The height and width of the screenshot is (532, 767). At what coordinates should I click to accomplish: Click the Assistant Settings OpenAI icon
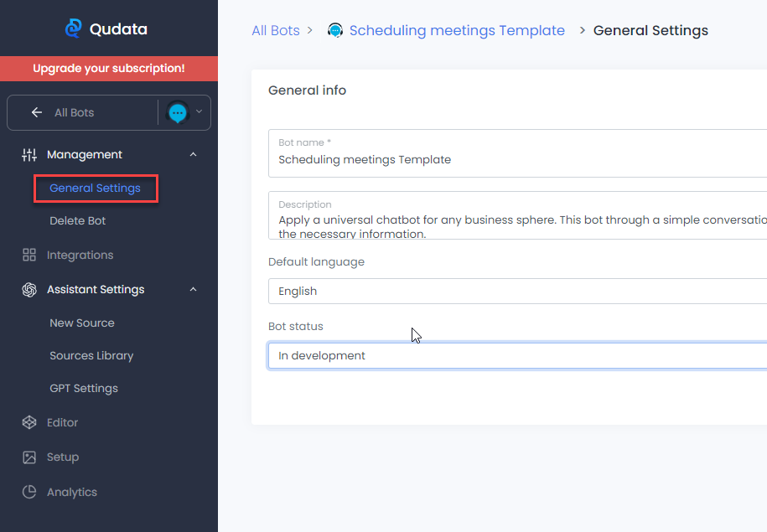[x=29, y=289]
